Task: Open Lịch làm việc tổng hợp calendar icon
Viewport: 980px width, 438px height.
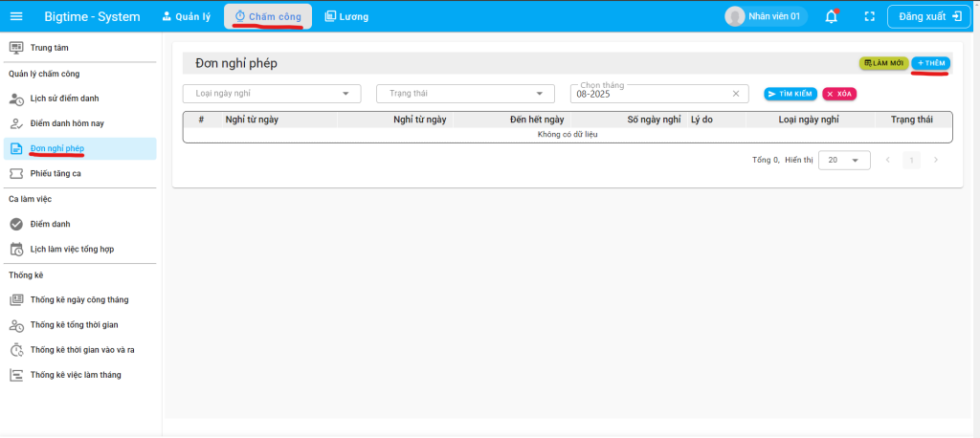Action: pos(15,249)
